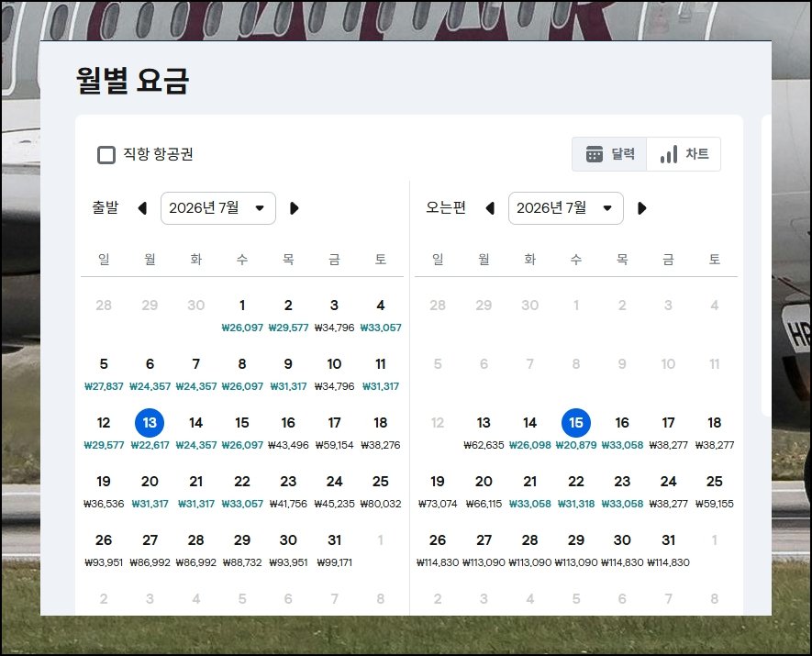Select return July 13 priced ₩62,635
812x656 pixels.
484,432
